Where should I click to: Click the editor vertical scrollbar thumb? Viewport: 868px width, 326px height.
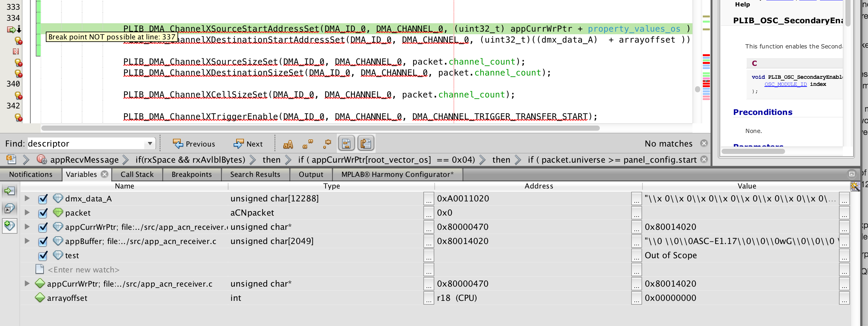click(x=697, y=89)
